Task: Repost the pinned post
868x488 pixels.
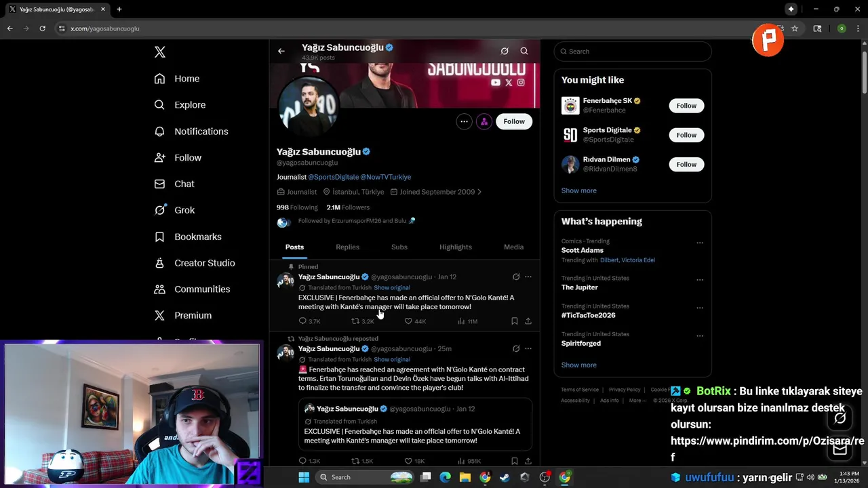Action: (355, 321)
